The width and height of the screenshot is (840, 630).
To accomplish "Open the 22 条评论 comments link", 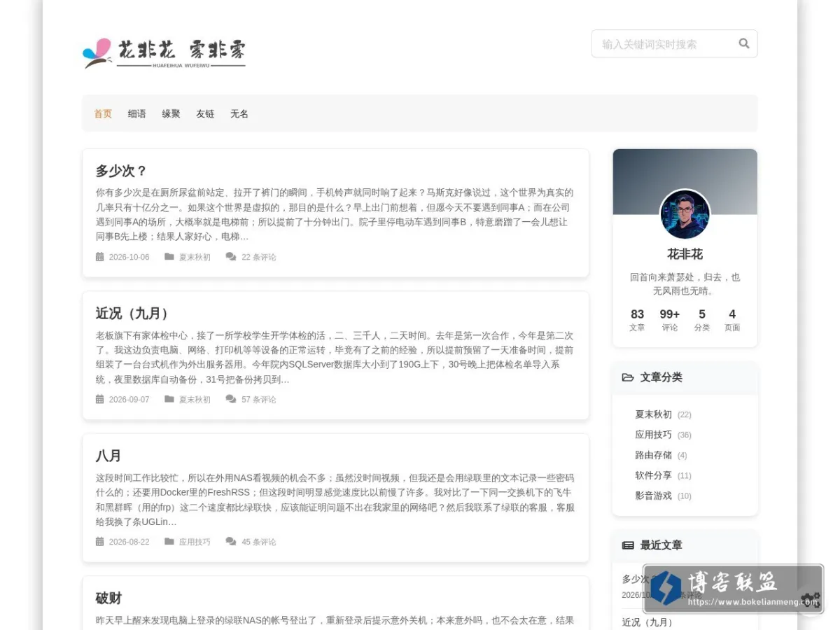I will pyautogui.click(x=259, y=257).
